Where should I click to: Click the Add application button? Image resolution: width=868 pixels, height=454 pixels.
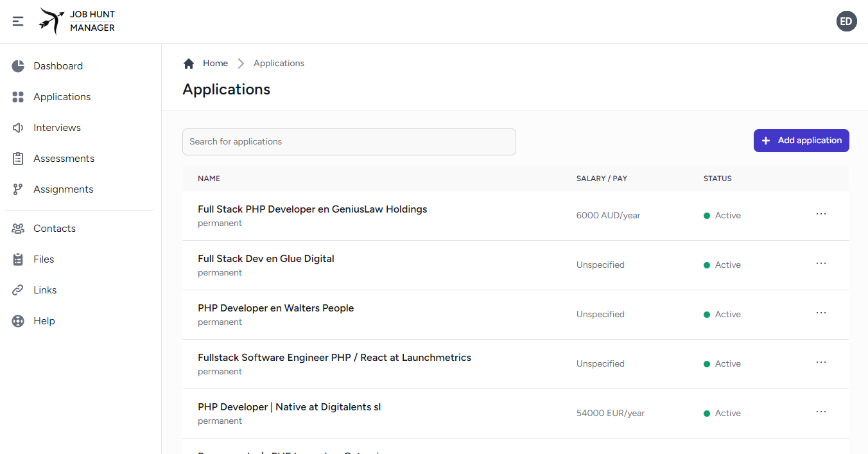click(x=801, y=141)
